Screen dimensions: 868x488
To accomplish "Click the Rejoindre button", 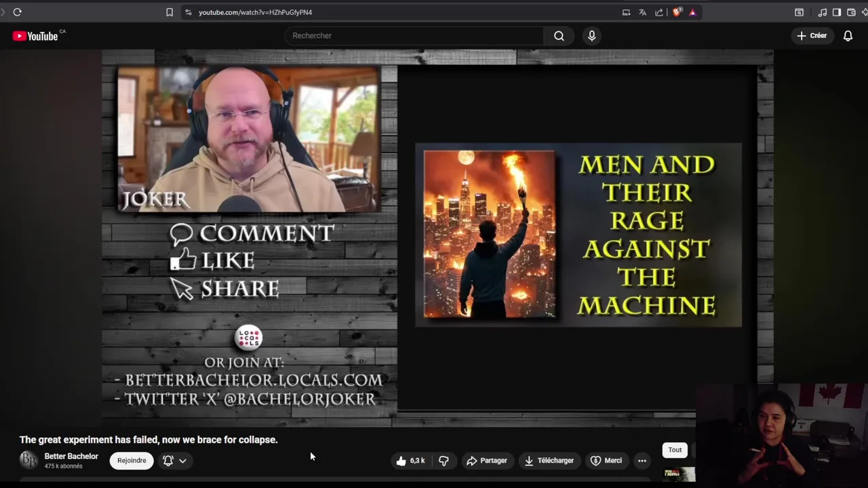I will pyautogui.click(x=132, y=461).
